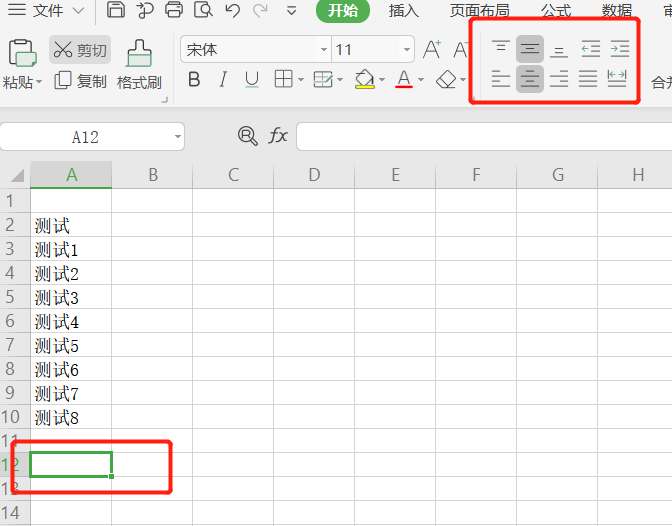Switch to the 页面布局 tab
The width and height of the screenshot is (672, 526).
pos(480,10)
